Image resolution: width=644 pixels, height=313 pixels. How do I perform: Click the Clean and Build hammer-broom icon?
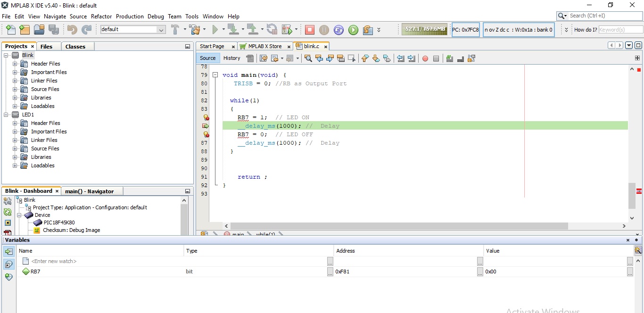pos(194,30)
